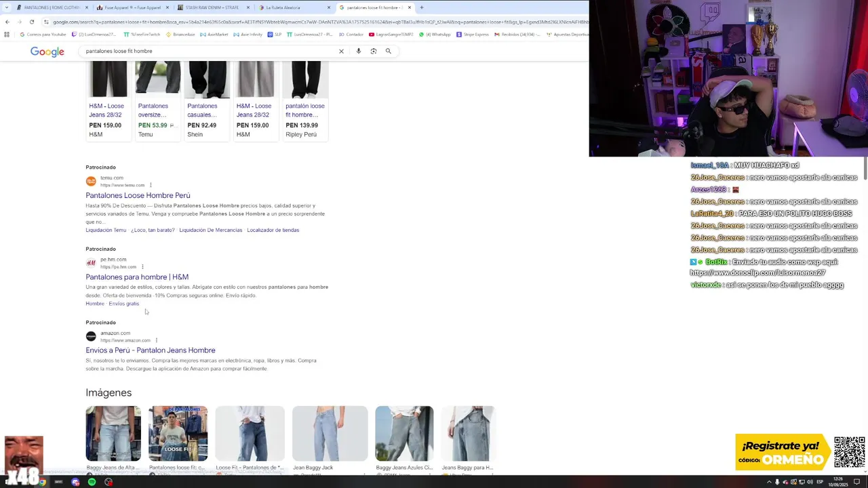
Task: Open the three-dot menu beside pe.hm.com ad
Action: point(142,266)
